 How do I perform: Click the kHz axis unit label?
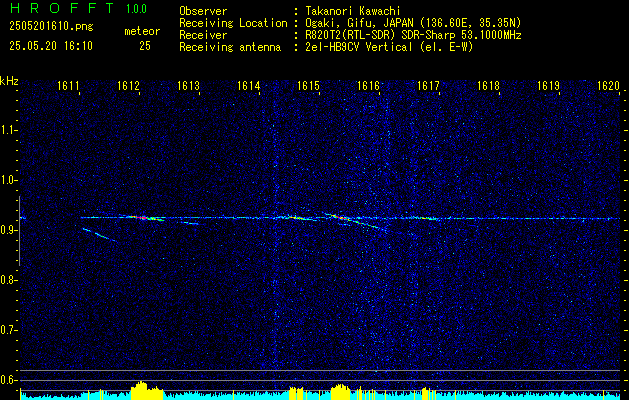coord(9,81)
